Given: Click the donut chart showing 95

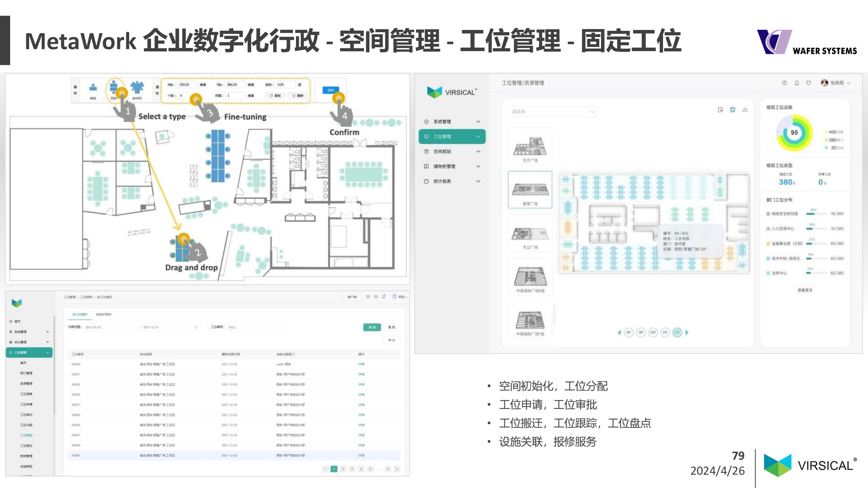Looking at the screenshot, I should (x=794, y=133).
